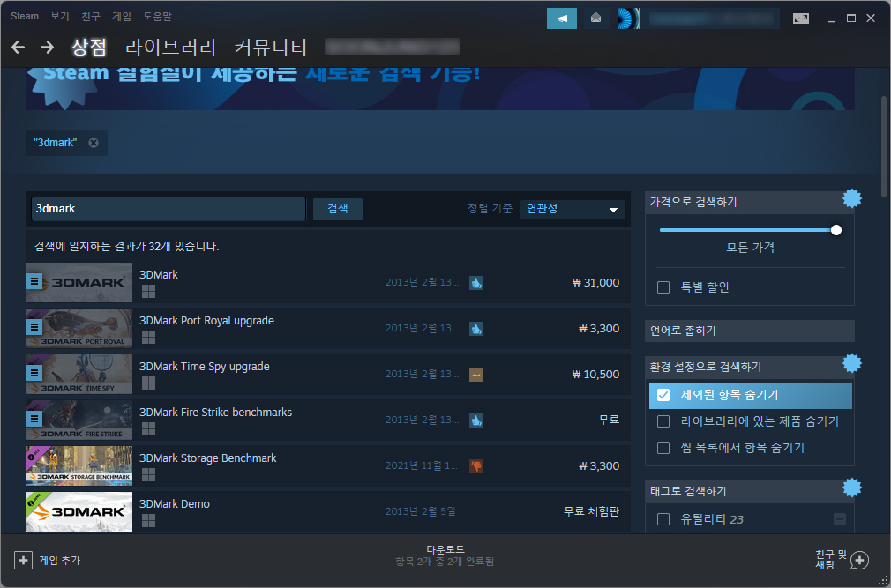Screen dimensions: 891x588
Task: Click the Windows icon under Storage Benchmark
Action: click(x=148, y=475)
